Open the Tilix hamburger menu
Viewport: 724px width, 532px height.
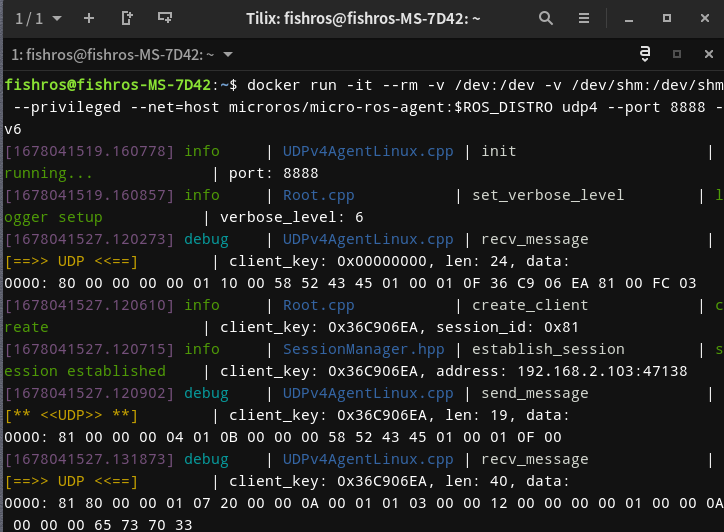[582, 18]
